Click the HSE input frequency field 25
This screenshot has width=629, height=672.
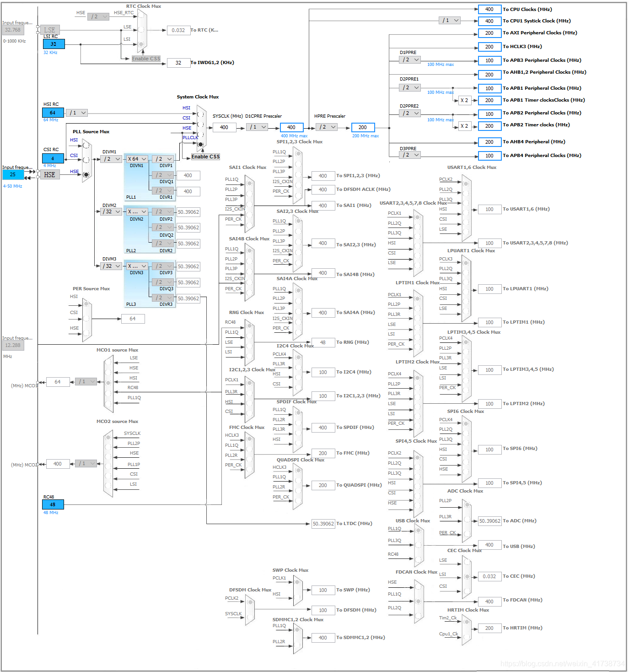13,174
